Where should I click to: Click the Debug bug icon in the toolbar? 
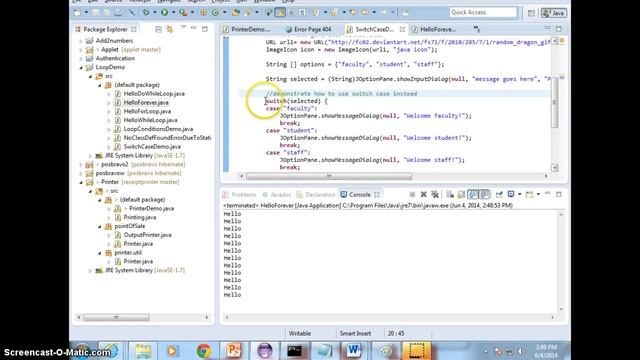point(146,13)
